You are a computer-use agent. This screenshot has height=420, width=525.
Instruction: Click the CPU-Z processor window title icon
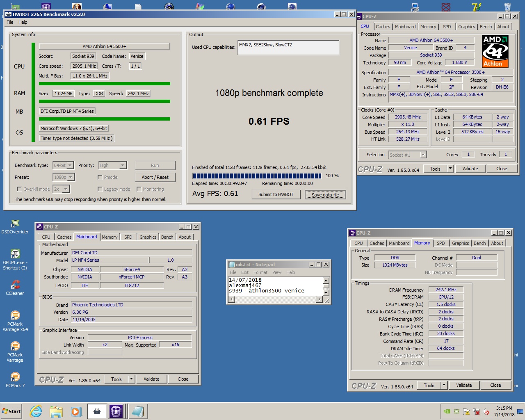pos(358,16)
